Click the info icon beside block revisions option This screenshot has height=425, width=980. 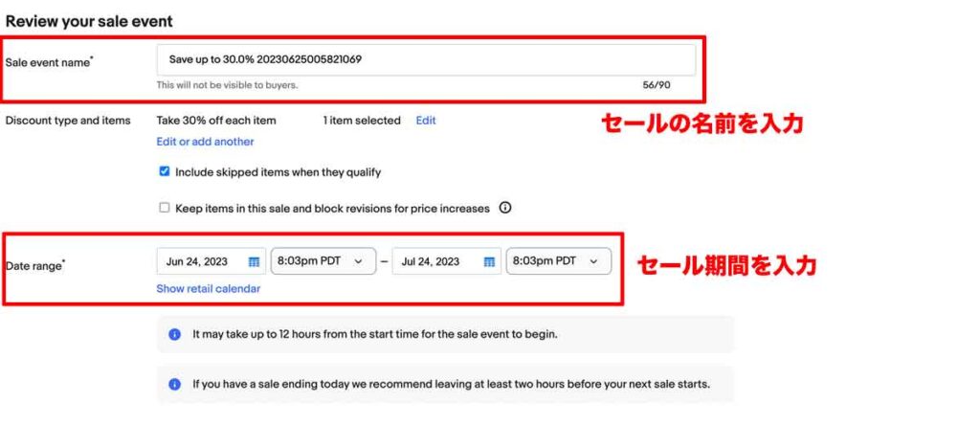coord(505,208)
